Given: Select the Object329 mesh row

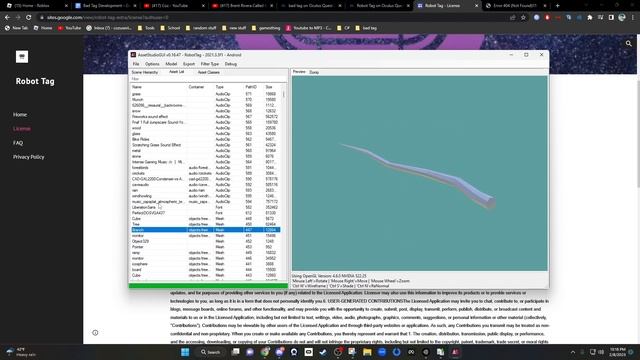Looking at the screenshot, I should click(206, 241).
